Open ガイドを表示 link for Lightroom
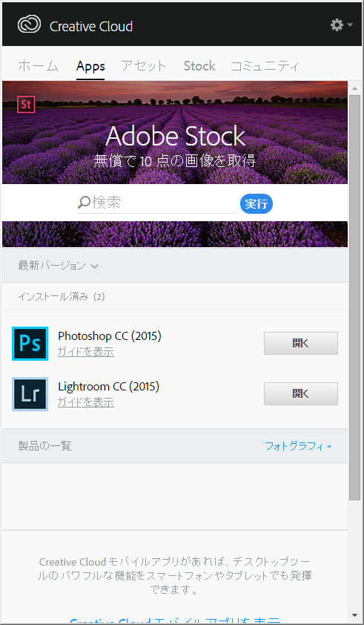 (86, 402)
